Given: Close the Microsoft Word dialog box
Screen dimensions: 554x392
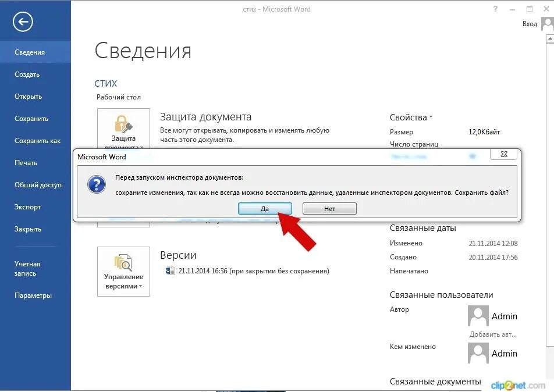Looking at the screenshot, I should 504,154.
